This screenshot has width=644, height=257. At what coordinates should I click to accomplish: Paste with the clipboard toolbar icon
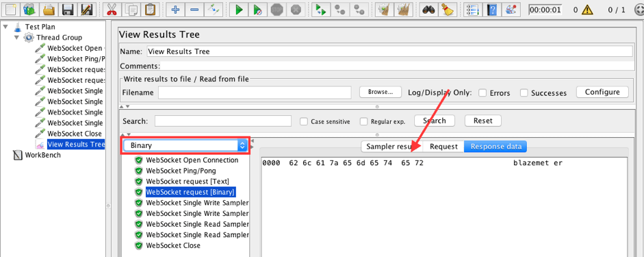pos(151,9)
